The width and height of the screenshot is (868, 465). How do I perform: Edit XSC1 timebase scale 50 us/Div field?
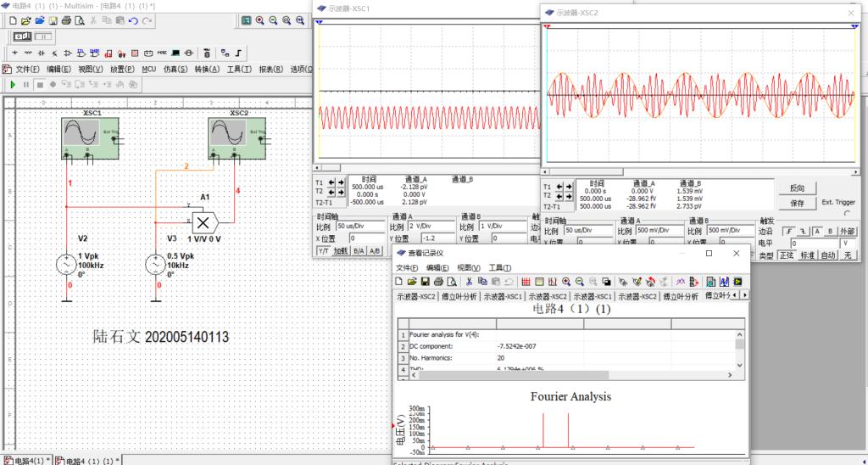coord(359,226)
